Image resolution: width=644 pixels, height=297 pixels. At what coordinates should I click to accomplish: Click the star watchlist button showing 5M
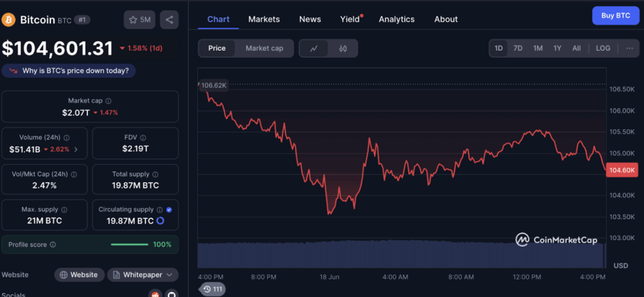click(x=140, y=20)
